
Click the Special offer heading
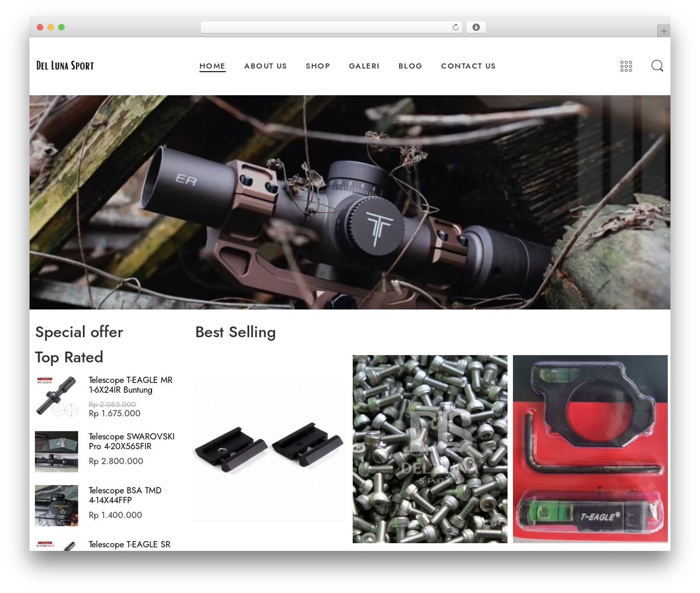[79, 332]
